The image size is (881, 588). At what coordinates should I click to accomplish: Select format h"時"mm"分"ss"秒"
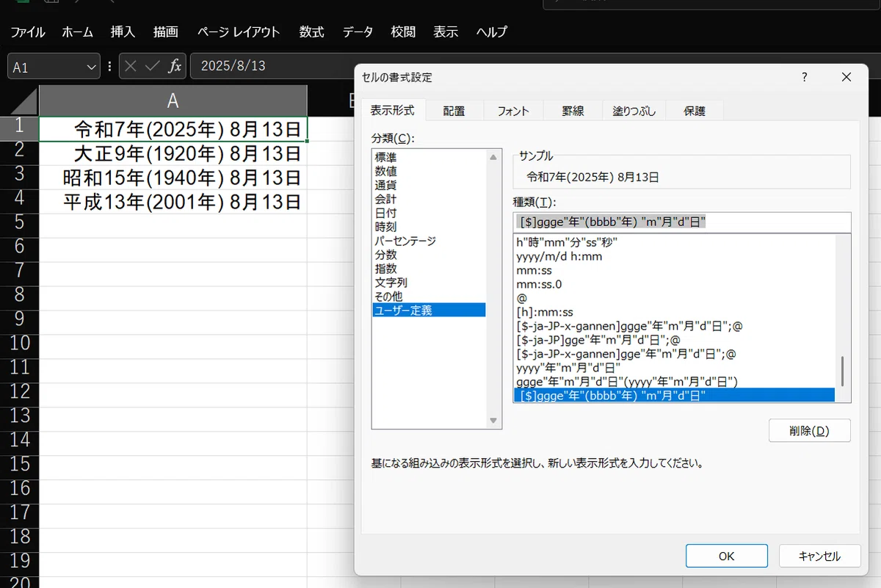(x=674, y=242)
